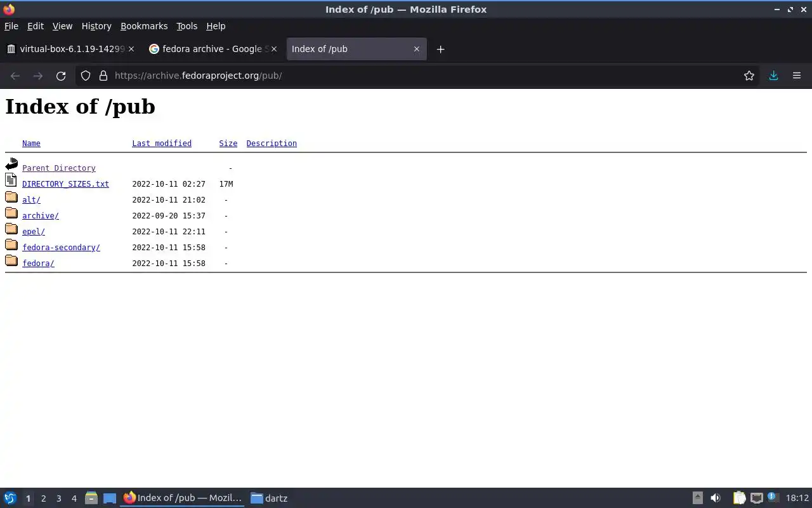
Task: Click the Parent Directory back-arrow icon
Action: (11, 164)
